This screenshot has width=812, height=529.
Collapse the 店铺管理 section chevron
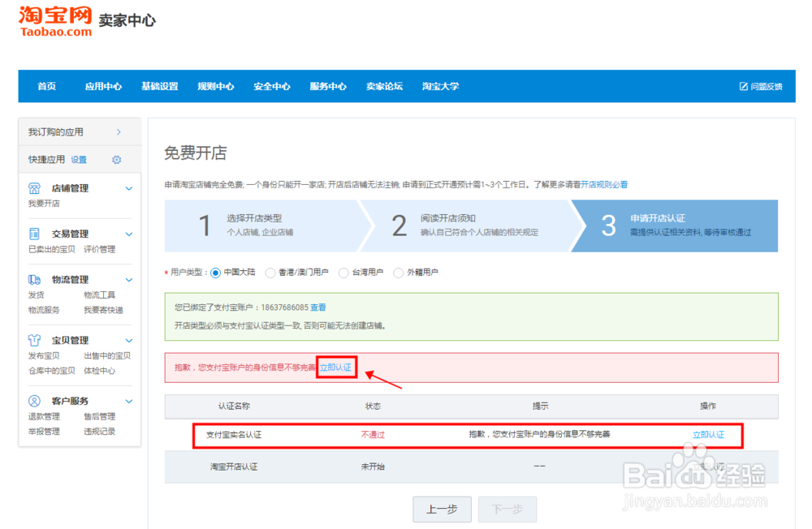click(x=129, y=188)
